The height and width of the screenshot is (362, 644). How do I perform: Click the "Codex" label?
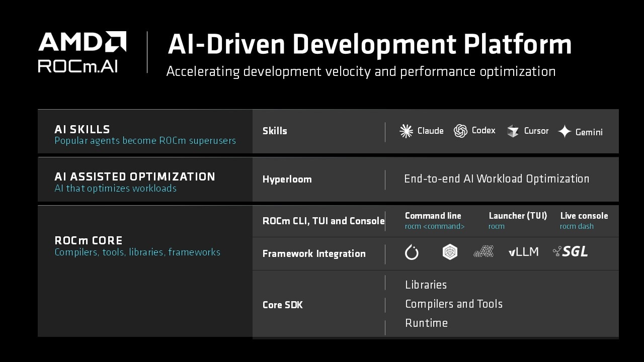tap(484, 131)
